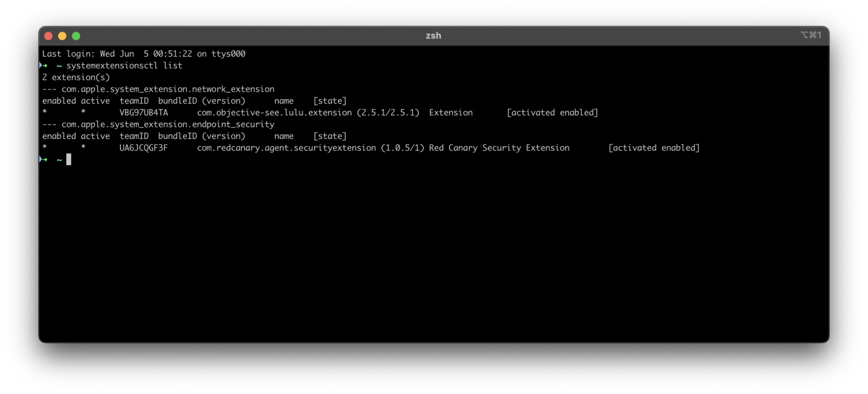Click the active prompt cursor block
This screenshot has width=868, height=394.
click(x=69, y=159)
